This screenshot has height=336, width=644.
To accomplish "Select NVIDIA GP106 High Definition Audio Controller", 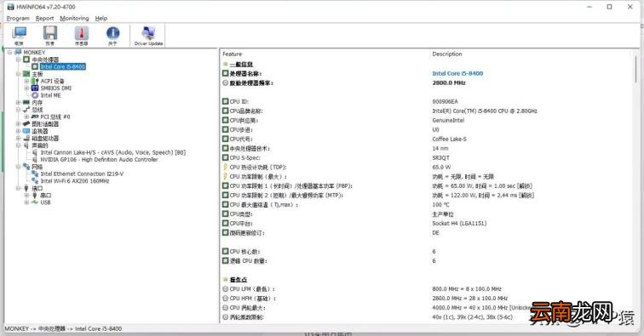I will (99, 160).
